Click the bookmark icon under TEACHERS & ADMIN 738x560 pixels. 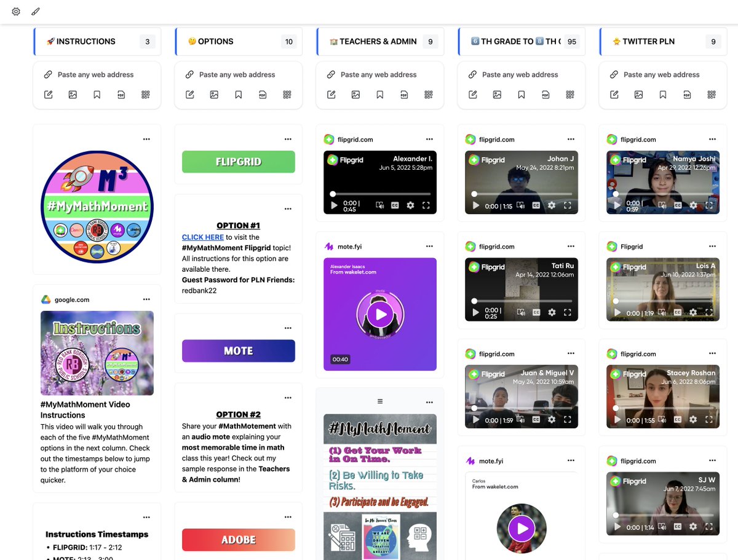[x=380, y=95]
